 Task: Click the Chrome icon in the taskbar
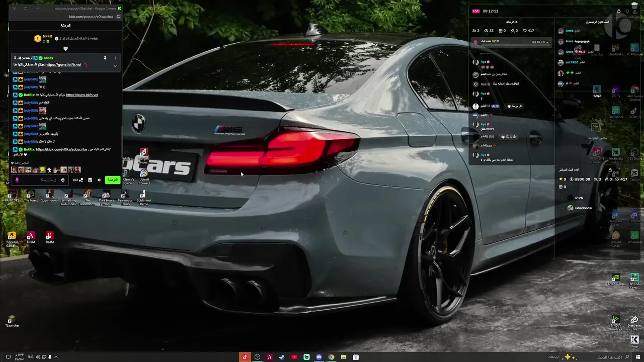click(331, 357)
